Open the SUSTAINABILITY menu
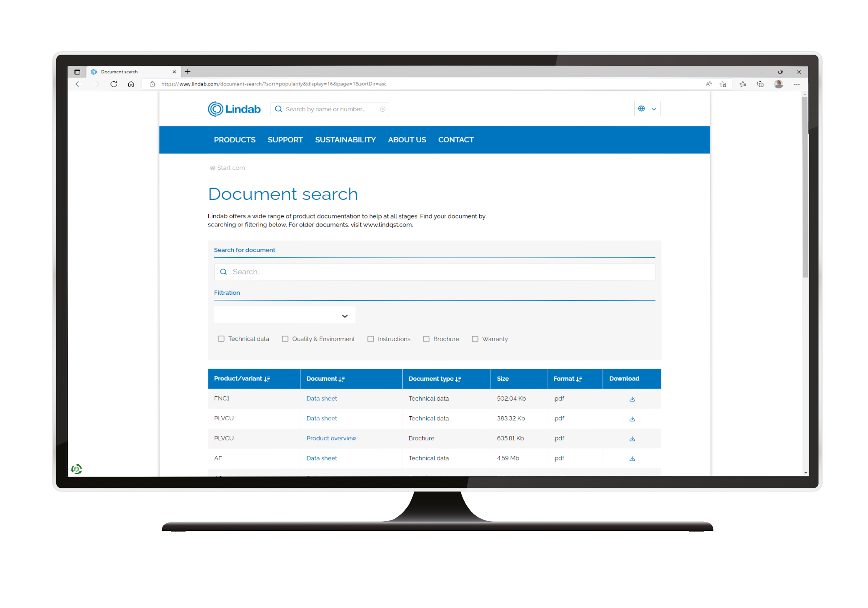The width and height of the screenshot is (868, 608). tap(345, 140)
